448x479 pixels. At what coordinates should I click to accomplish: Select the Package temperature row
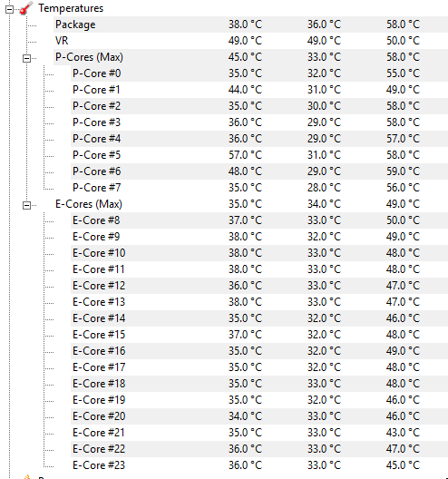(x=250, y=24)
